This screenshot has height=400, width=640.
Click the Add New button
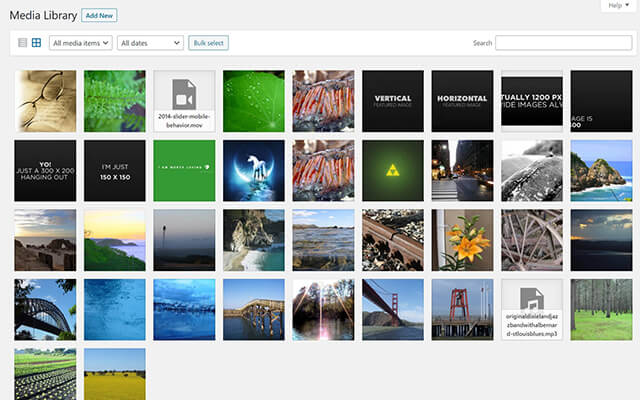click(99, 16)
